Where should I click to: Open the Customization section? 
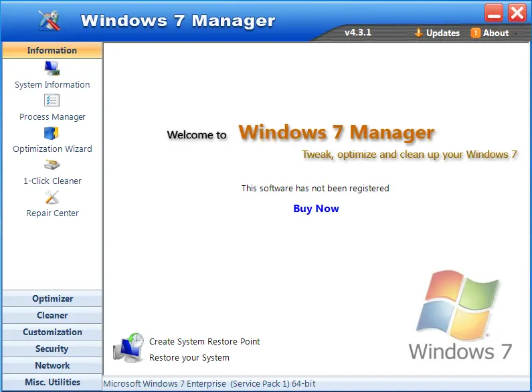(x=52, y=332)
